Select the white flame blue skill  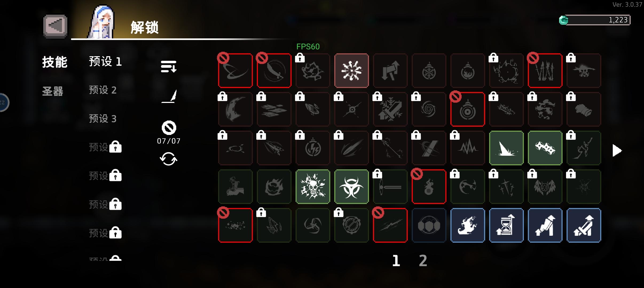coord(468,225)
